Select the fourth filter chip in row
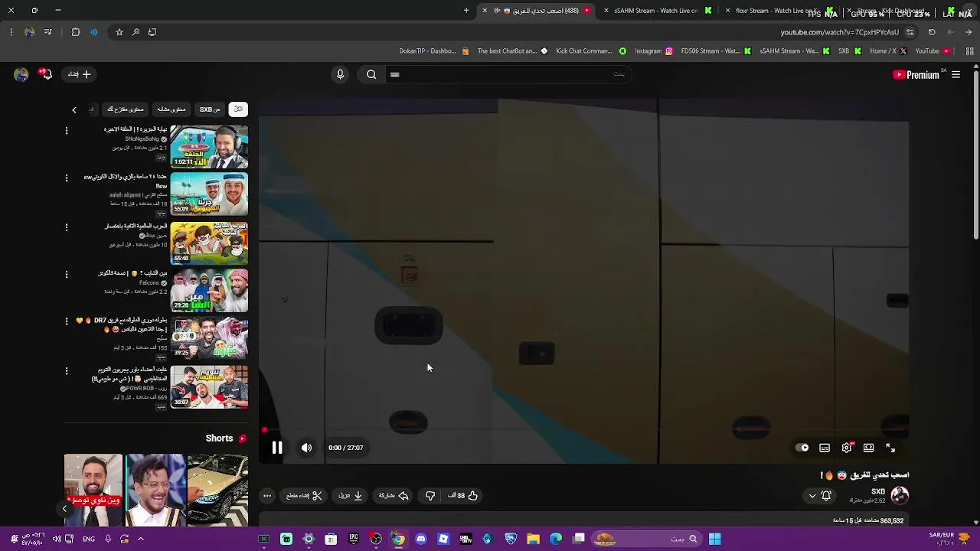 click(x=126, y=109)
